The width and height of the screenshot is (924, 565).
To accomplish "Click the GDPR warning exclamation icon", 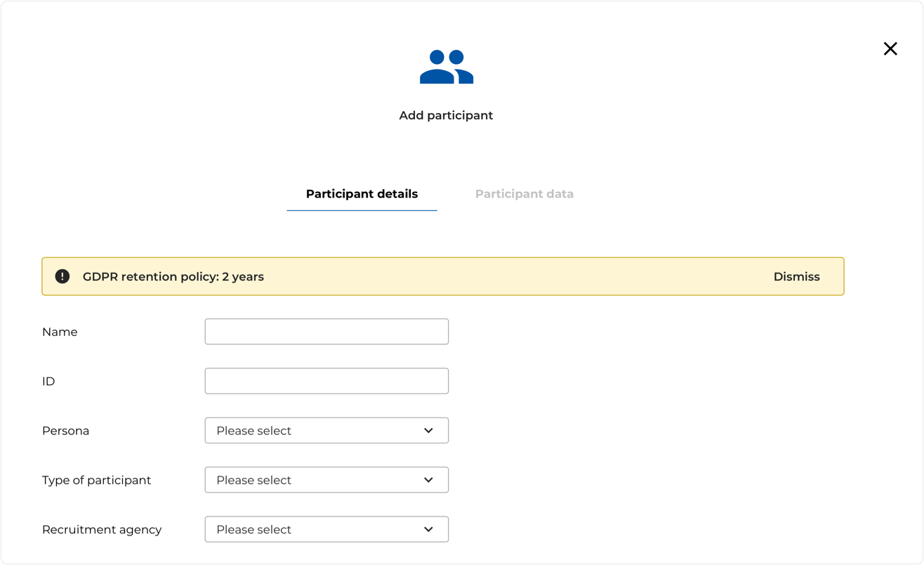I will coord(62,276).
